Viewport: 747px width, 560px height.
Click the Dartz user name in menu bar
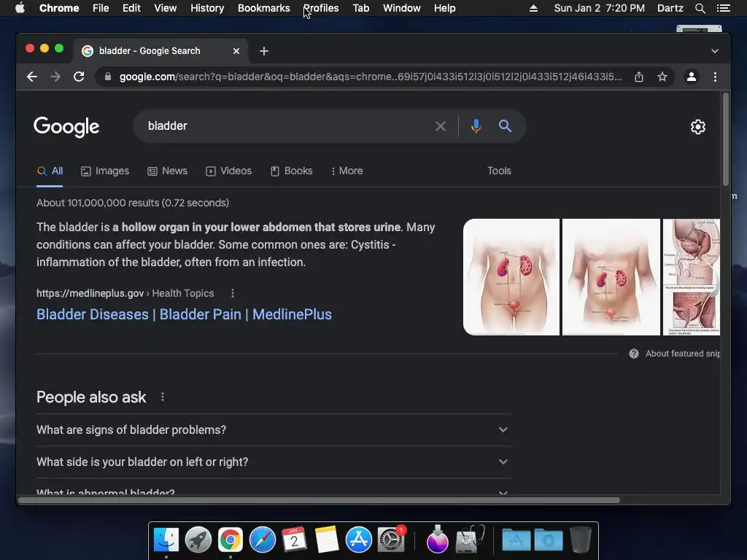670,8
